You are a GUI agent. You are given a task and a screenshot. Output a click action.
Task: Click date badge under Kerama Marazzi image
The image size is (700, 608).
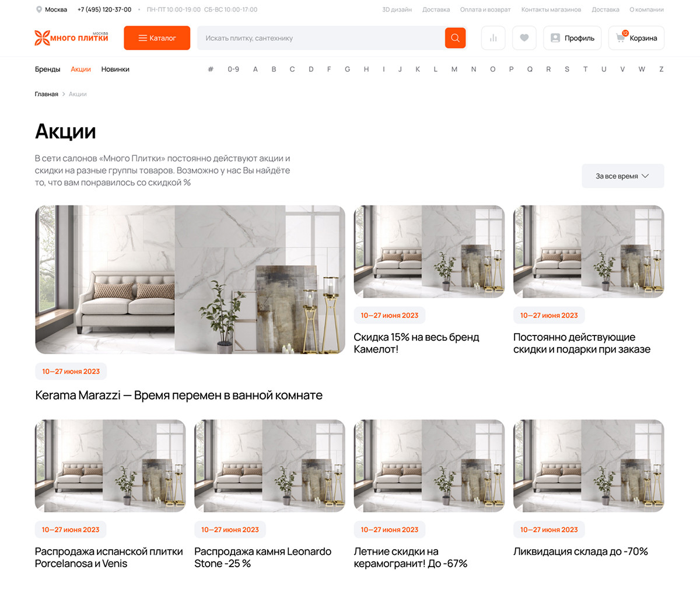click(71, 371)
